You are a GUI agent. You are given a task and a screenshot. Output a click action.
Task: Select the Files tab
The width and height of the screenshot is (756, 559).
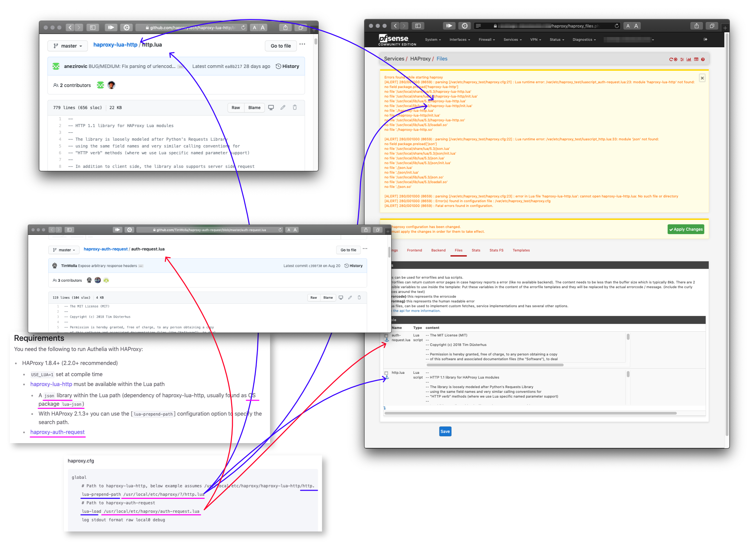click(x=459, y=250)
